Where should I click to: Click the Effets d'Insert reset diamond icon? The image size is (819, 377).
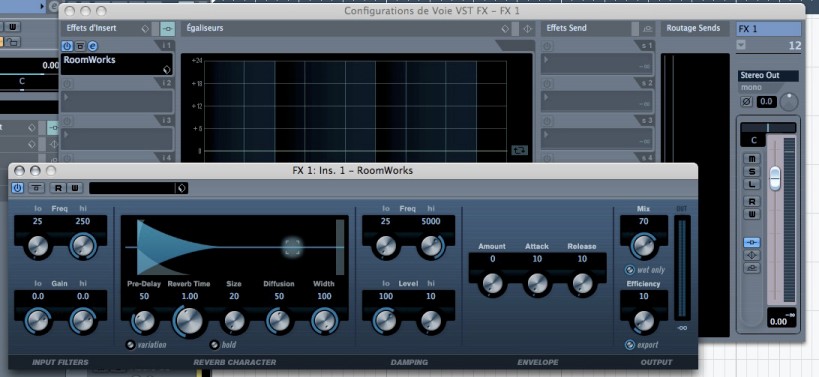tap(145, 29)
